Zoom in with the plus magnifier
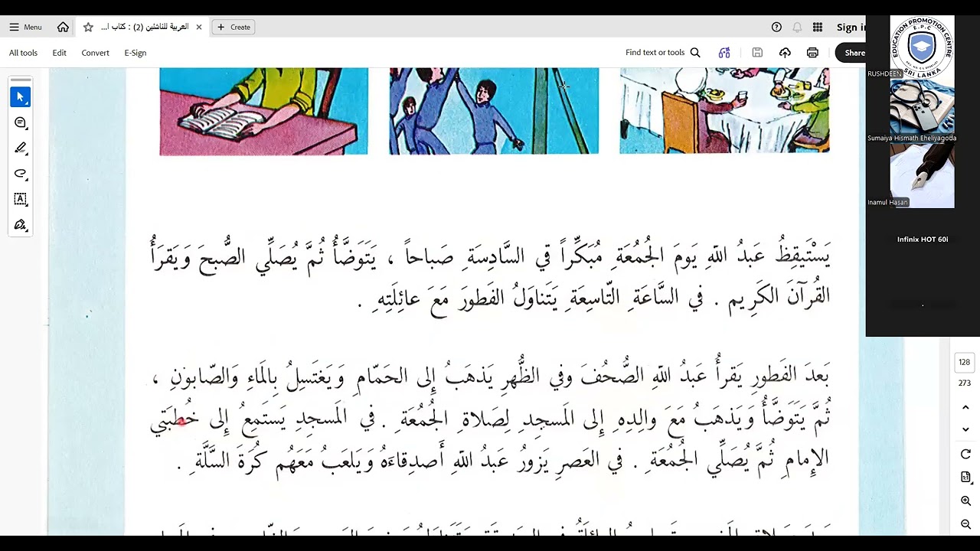 point(965,501)
